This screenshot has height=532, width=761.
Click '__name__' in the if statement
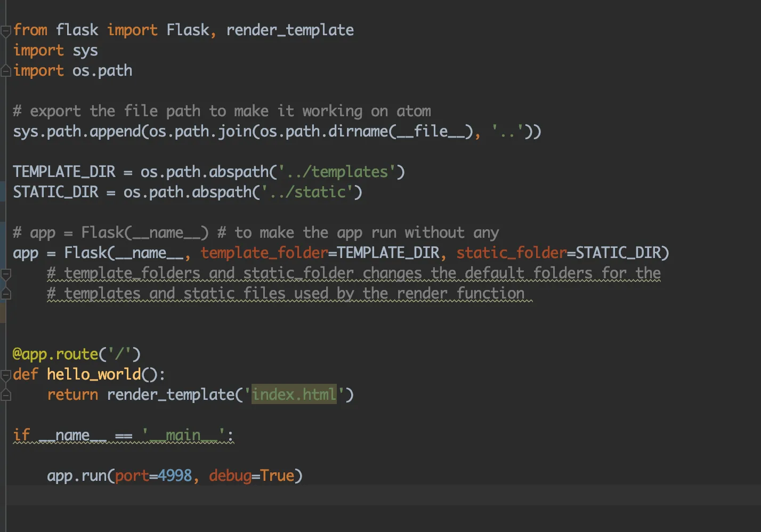(72, 435)
